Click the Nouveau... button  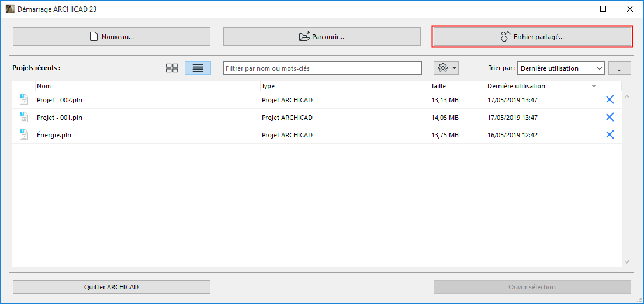pyautogui.click(x=112, y=37)
